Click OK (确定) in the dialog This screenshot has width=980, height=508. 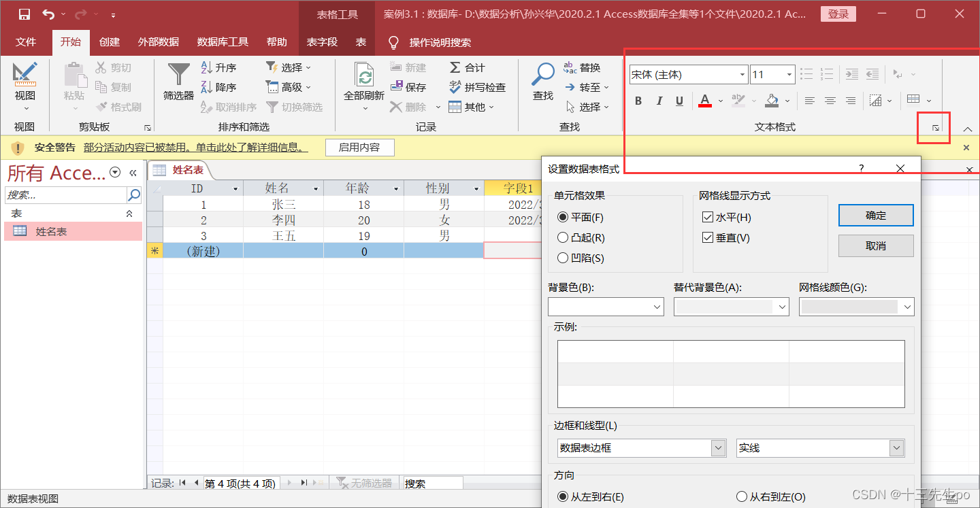[x=876, y=216]
